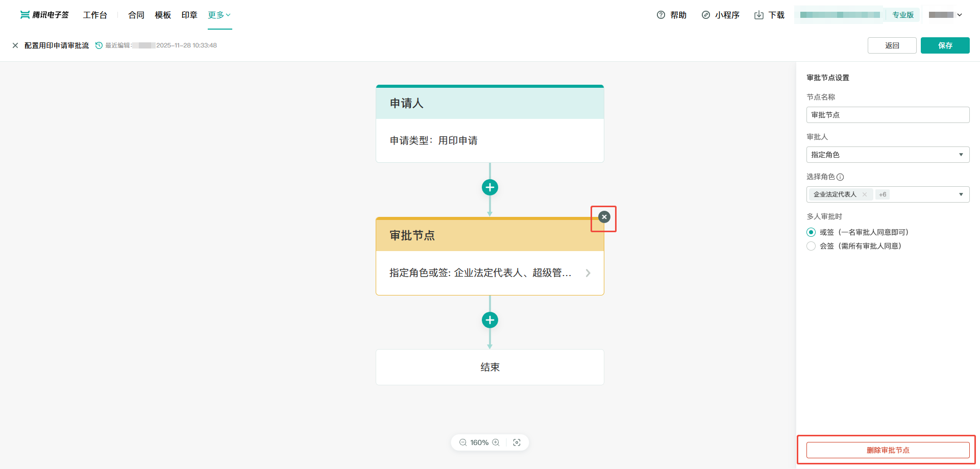The image size is (980, 469).
Task: Open the 印章 menu item
Action: point(189,15)
